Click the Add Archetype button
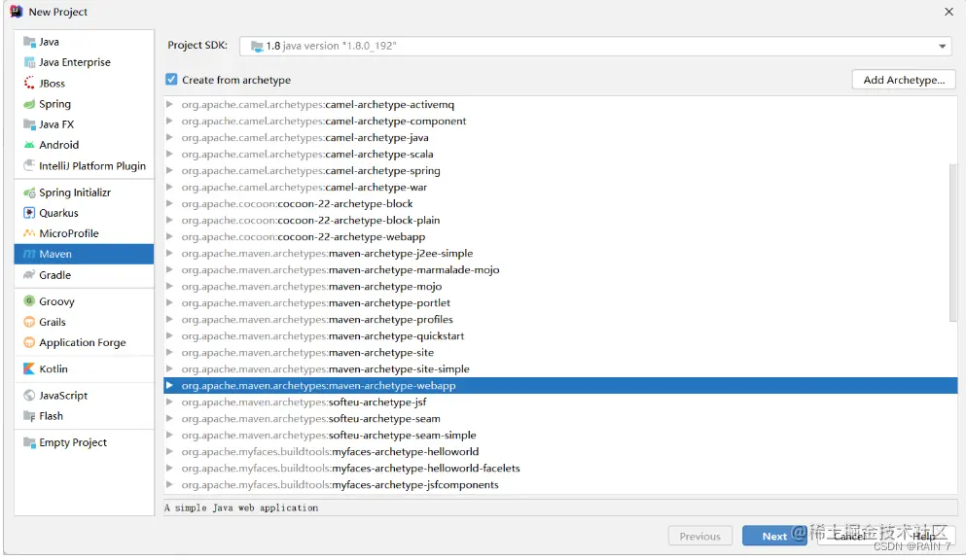966x560 pixels. pos(904,80)
